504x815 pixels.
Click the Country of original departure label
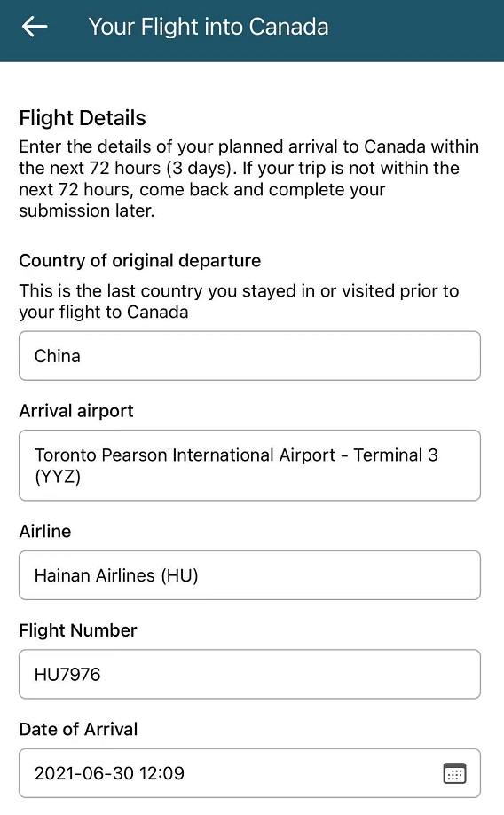point(140,260)
